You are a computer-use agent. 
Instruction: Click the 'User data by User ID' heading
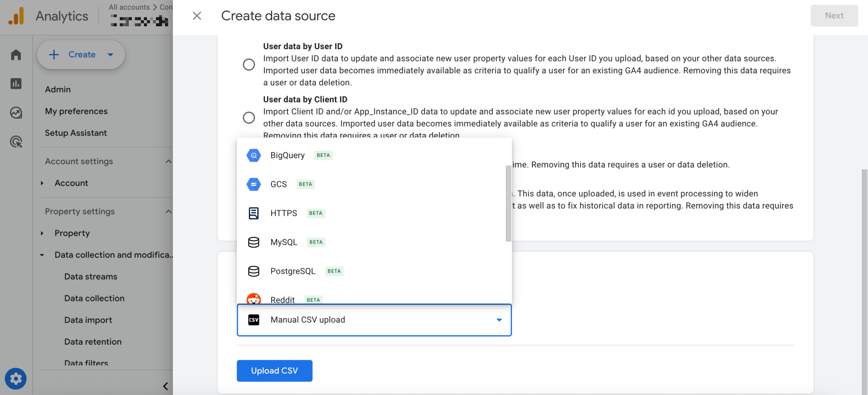coord(303,46)
